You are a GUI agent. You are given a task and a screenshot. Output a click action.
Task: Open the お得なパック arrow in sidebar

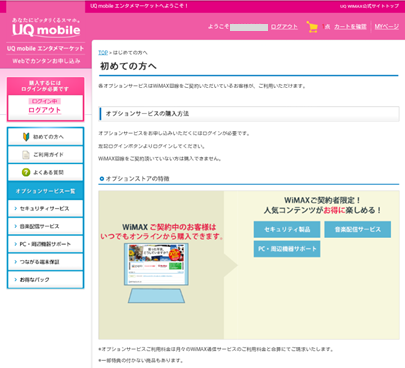15,279
